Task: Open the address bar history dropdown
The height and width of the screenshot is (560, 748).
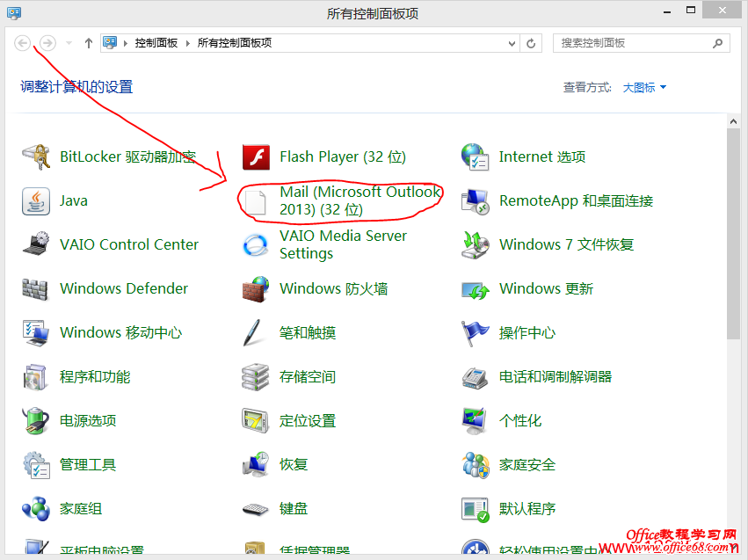Action: pos(512,42)
